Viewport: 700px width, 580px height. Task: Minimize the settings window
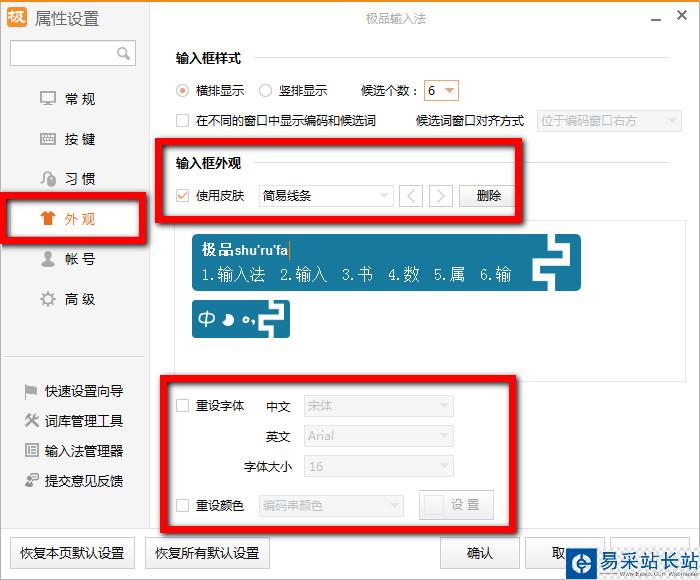[x=656, y=19]
